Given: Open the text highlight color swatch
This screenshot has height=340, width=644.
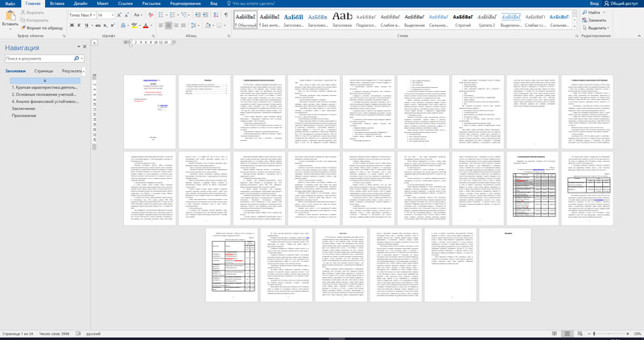Looking at the screenshot, I should 134,26.
